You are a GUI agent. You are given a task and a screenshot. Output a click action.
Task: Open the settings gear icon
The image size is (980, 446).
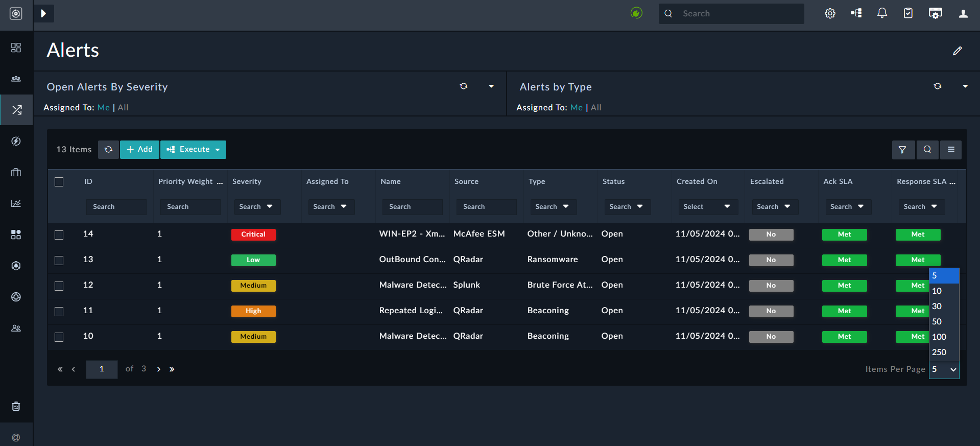[830, 13]
